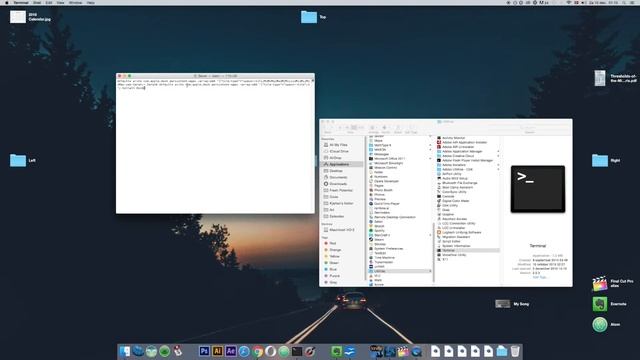
Task: Select the Atom shortcut on the desktop
Action: 600,324
